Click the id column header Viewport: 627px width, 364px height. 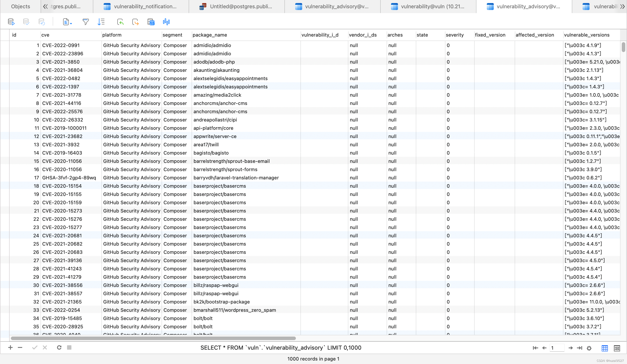(25, 35)
